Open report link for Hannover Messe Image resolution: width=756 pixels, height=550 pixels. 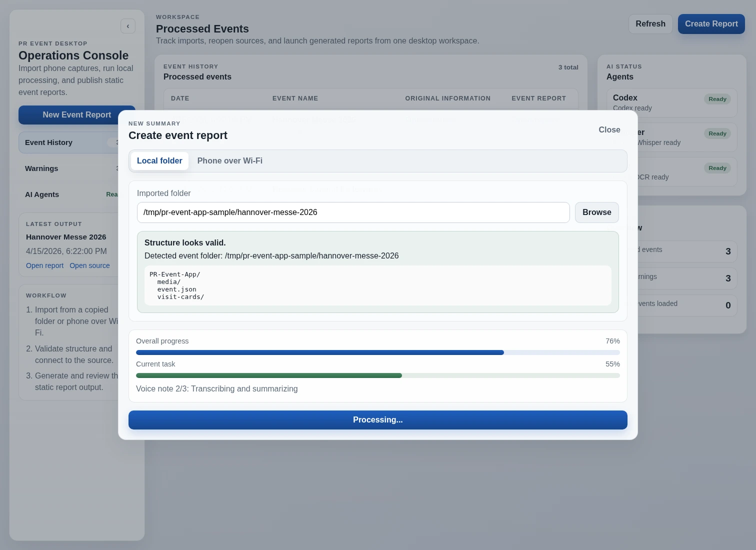44,265
